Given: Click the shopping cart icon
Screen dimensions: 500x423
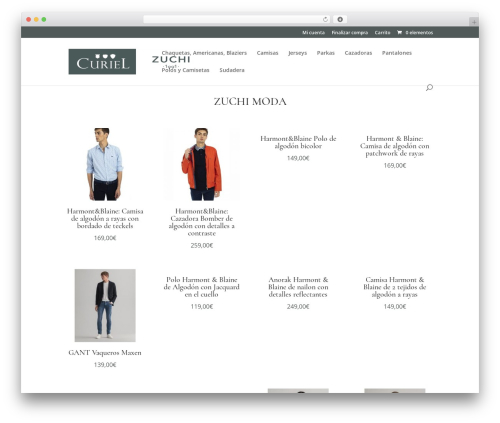Looking at the screenshot, I should tap(399, 32).
